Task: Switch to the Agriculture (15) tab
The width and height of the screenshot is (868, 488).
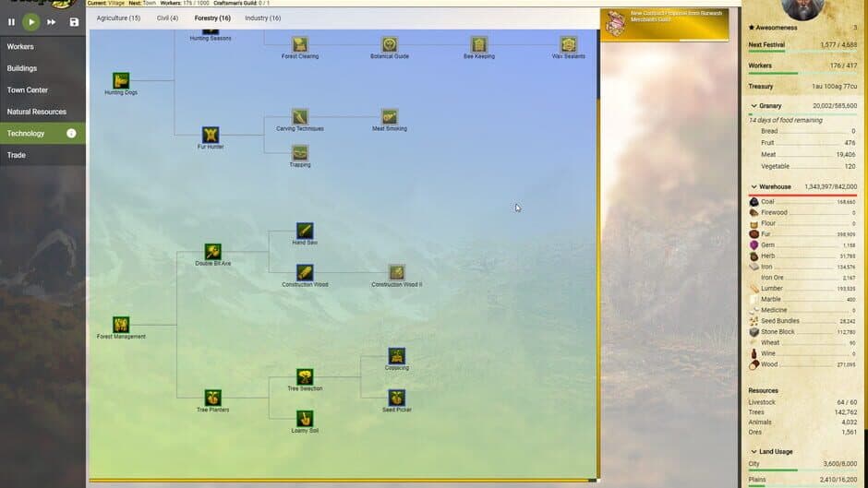Action: [118, 18]
